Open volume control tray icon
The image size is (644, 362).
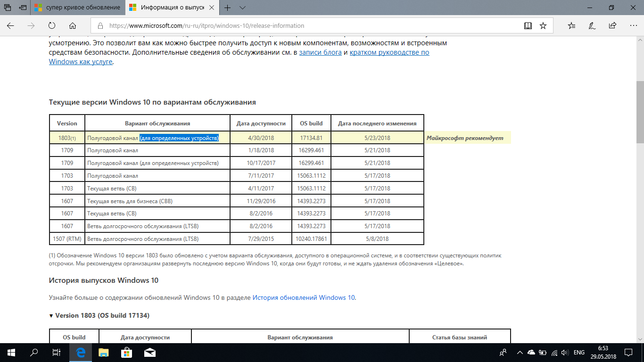point(566,353)
